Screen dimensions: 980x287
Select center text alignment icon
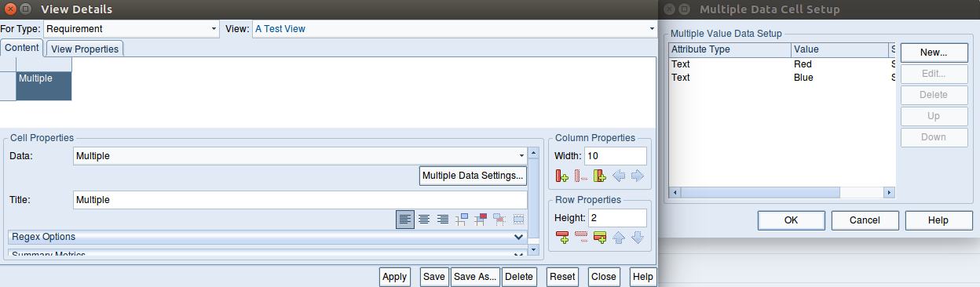424,220
